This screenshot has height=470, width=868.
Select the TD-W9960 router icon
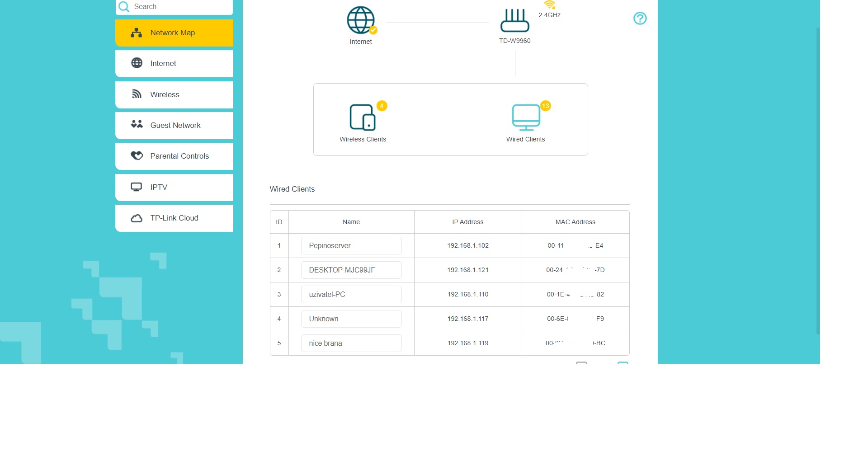click(x=514, y=21)
